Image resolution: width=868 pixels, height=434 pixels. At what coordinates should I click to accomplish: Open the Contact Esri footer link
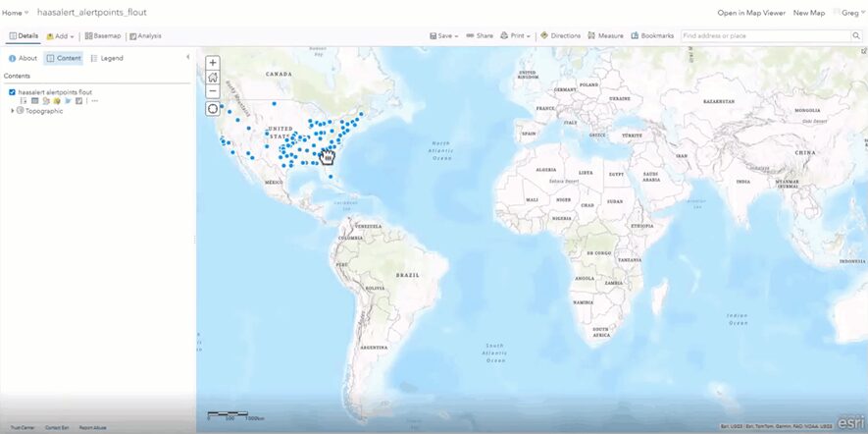[57, 428]
